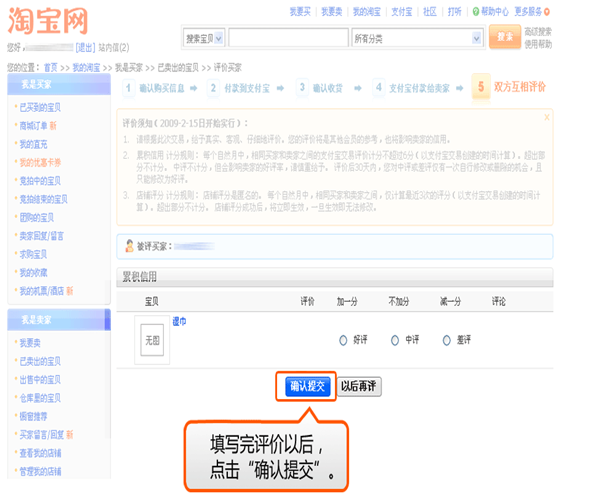Click the 累积信用 section header
Screen dimensions: 589x496
pos(335,277)
